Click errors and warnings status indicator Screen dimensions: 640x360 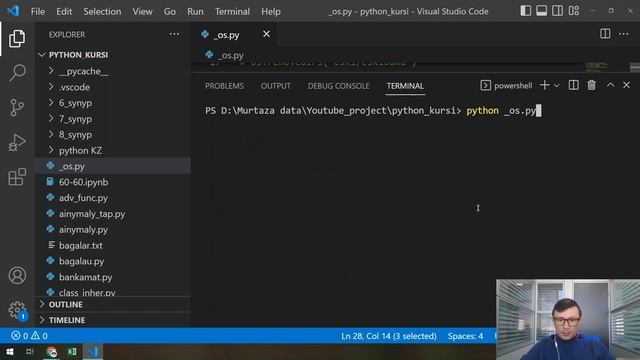(x=29, y=336)
